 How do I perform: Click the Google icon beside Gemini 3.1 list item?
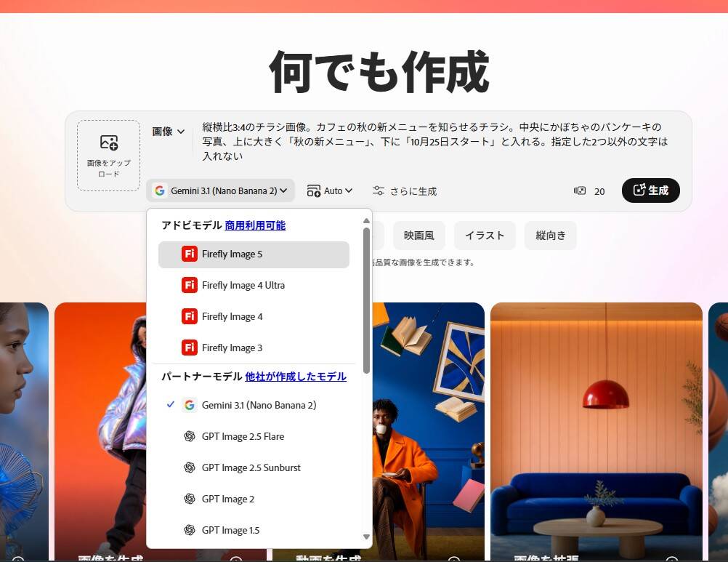point(190,405)
